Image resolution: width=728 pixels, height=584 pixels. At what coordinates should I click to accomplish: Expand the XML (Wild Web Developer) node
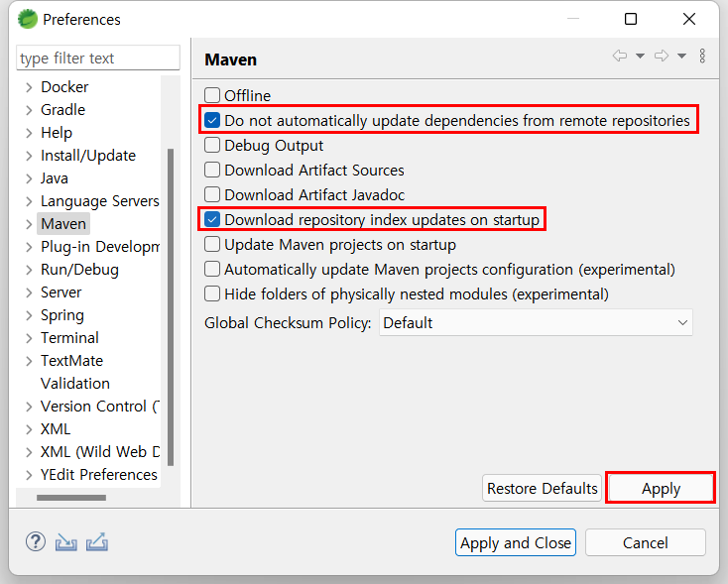[x=29, y=452]
